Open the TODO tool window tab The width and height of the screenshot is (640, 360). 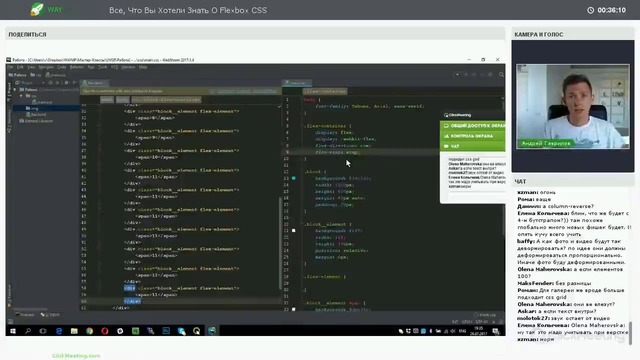[51, 315]
